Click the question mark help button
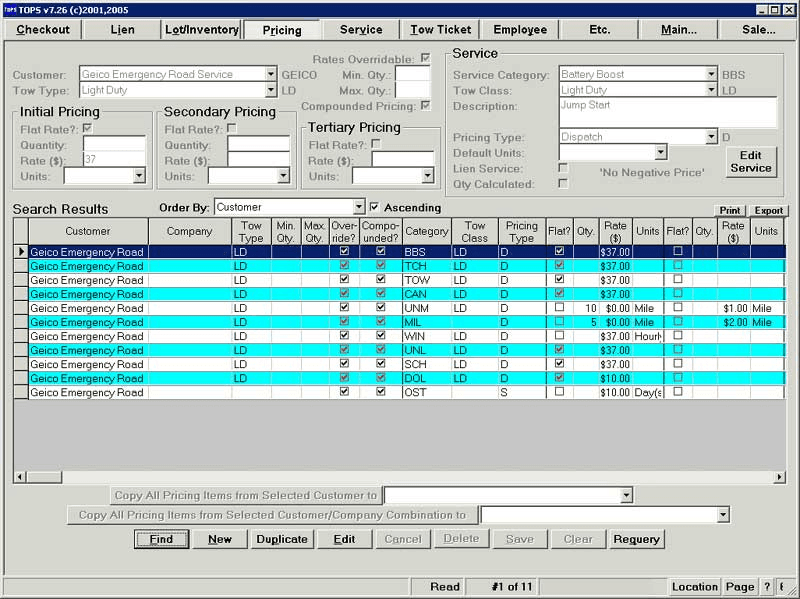The width and height of the screenshot is (800, 599). point(766,587)
